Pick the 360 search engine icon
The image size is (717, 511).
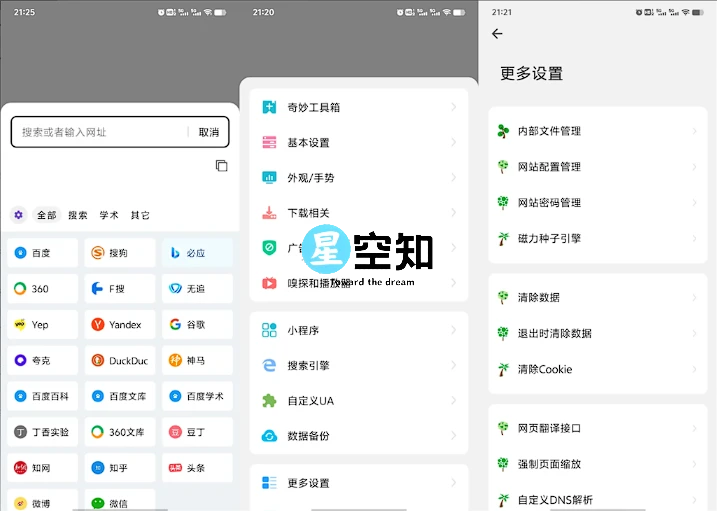(x=20, y=288)
